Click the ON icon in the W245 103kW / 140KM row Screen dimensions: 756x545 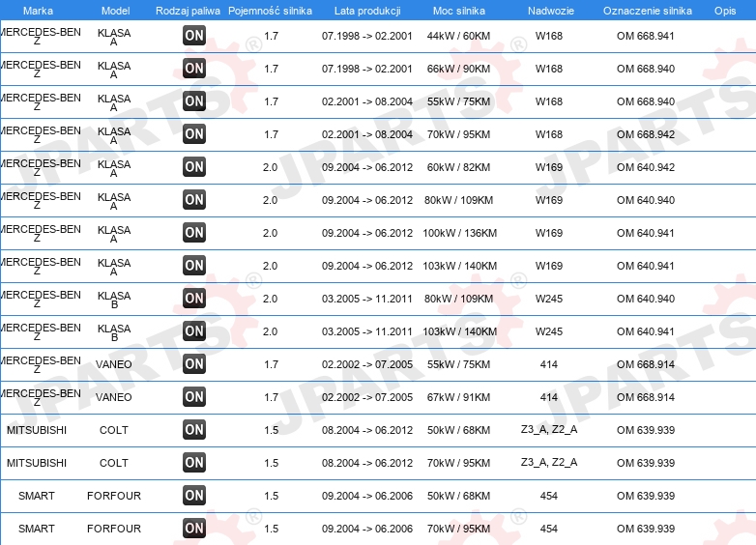click(x=194, y=331)
